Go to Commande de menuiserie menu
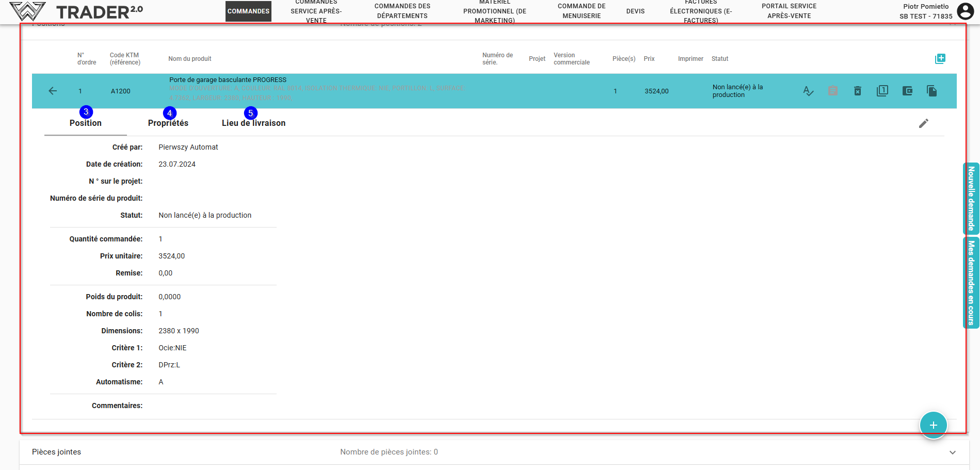The width and height of the screenshot is (980, 470). click(581, 11)
